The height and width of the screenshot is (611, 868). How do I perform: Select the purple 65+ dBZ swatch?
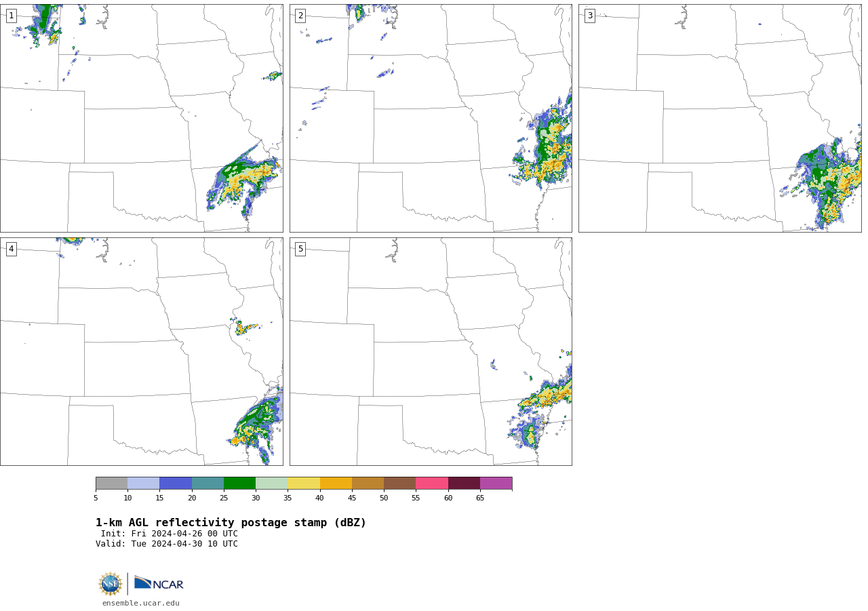click(496, 484)
